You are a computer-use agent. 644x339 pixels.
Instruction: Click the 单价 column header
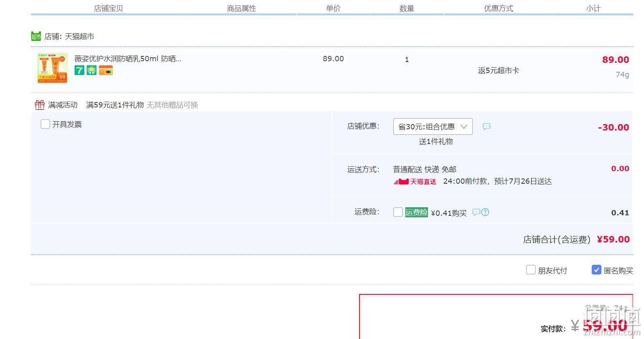(334, 9)
